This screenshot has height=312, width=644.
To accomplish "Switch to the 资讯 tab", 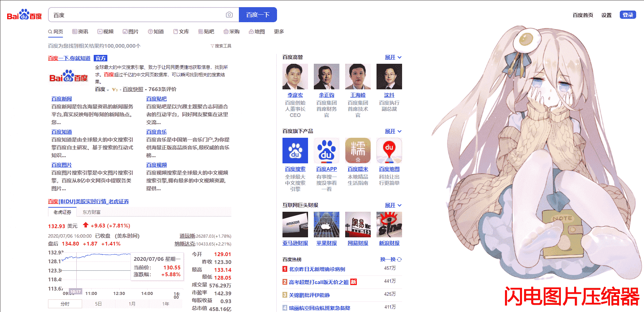I will point(80,32).
